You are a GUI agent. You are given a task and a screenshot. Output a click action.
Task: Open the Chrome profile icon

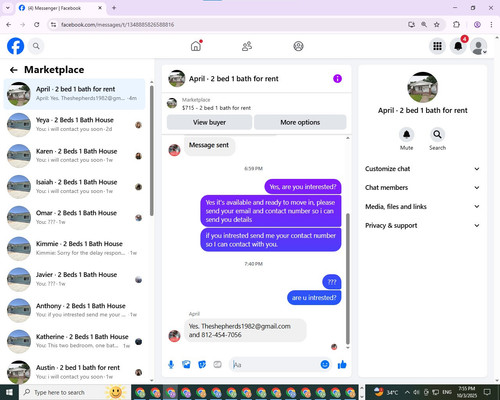tap(477, 24)
